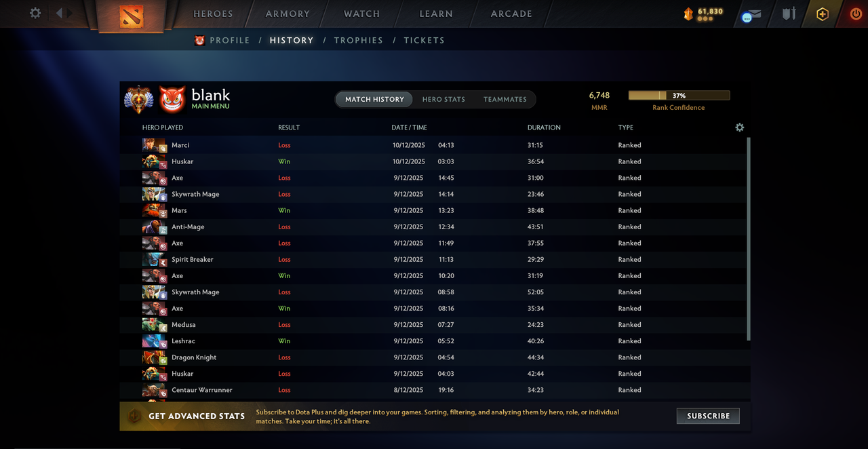The height and width of the screenshot is (449, 868).
Task: Go back with the left arrow
Action: (59, 13)
